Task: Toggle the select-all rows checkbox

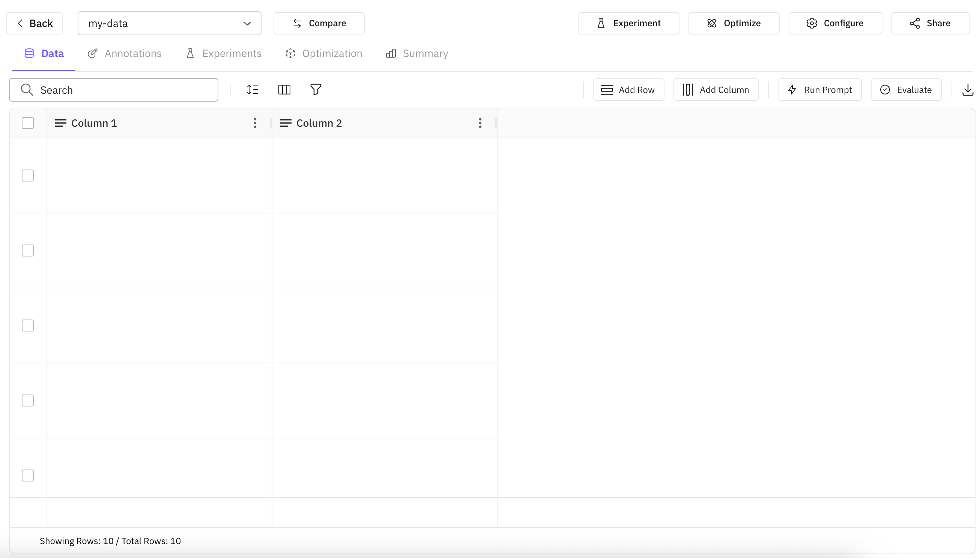Action: click(28, 123)
